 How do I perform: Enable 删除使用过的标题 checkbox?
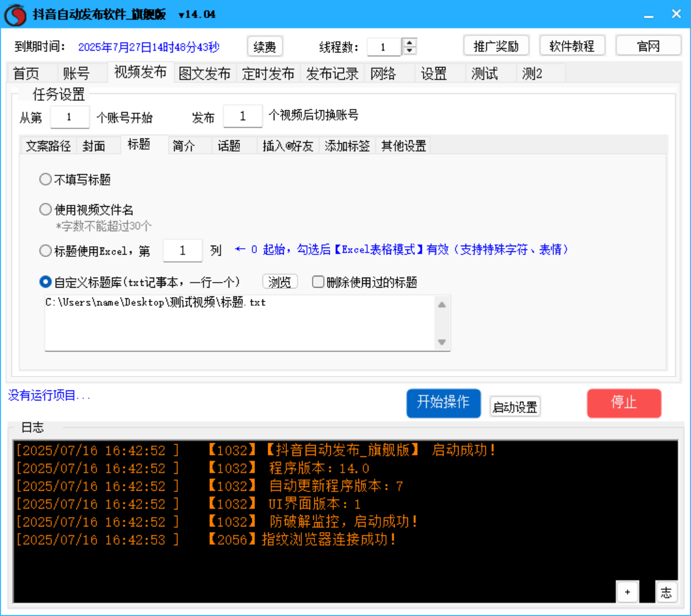[x=365, y=282]
